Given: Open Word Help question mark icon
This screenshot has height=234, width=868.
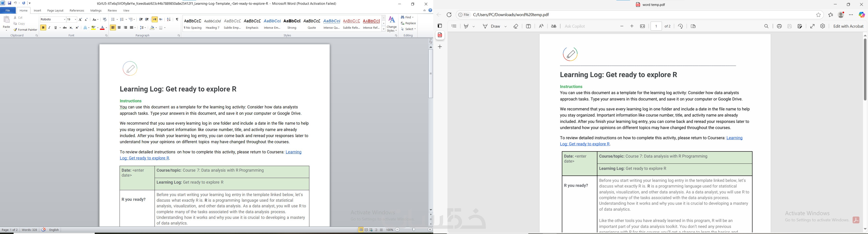Looking at the screenshot, I should tap(430, 10).
